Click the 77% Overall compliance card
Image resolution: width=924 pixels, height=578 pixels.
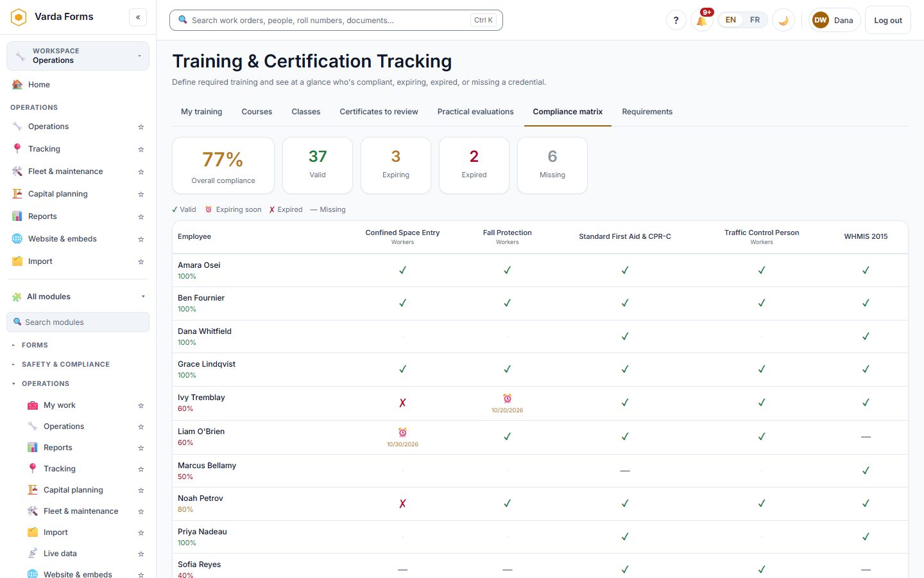pos(223,165)
